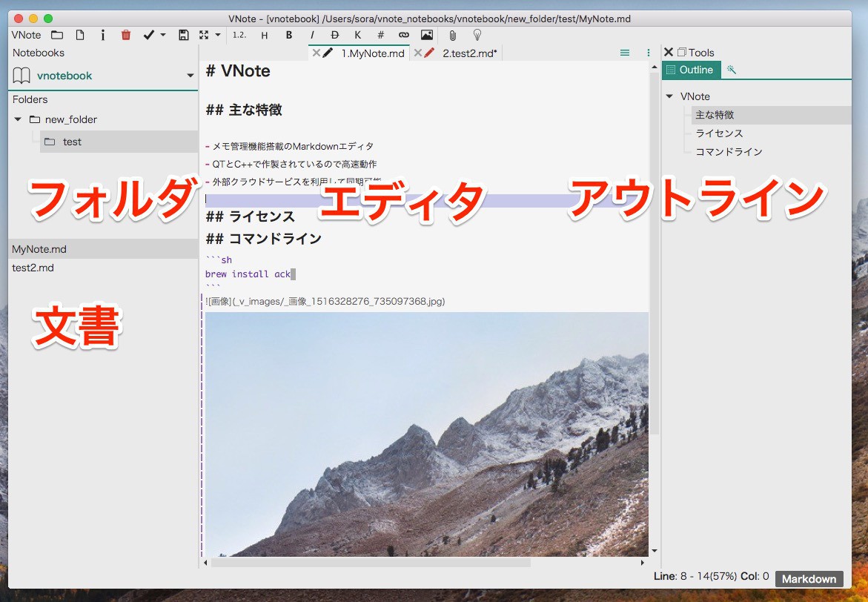Select the Outline tab in Tools panel
Image resolution: width=868 pixels, height=602 pixels.
pos(691,70)
